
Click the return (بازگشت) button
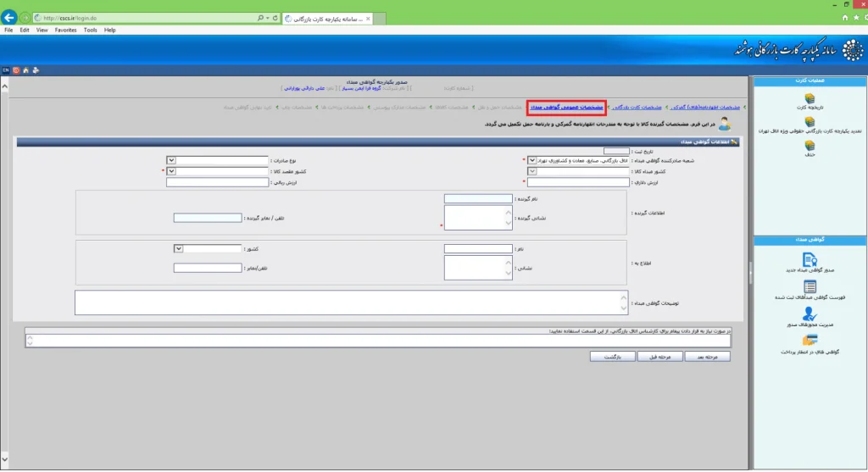(612, 357)
